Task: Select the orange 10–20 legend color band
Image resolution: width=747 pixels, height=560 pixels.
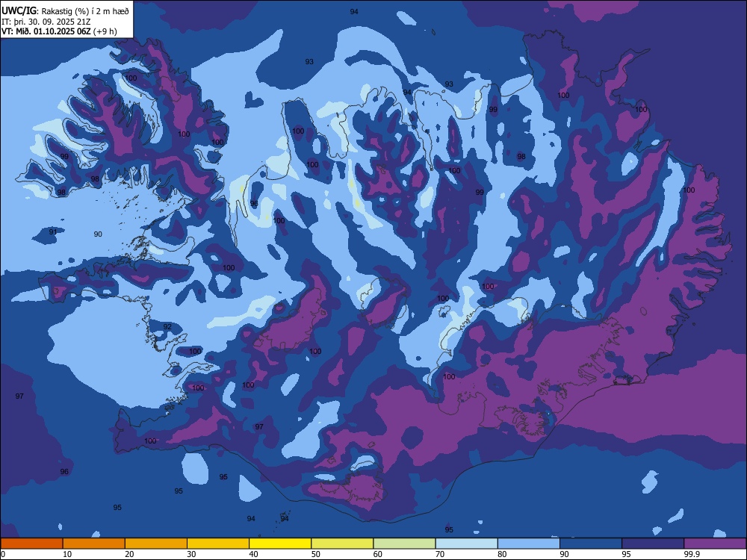Action: 94,544
